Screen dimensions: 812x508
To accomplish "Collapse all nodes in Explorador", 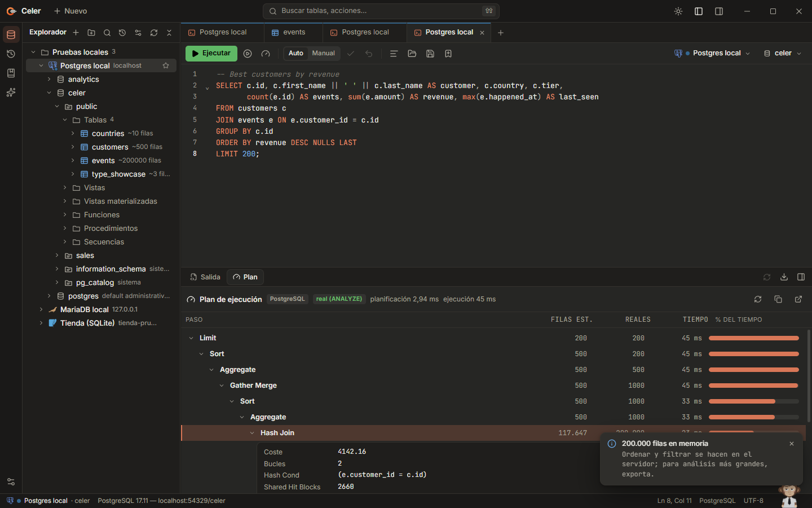I will pos(169,33).
